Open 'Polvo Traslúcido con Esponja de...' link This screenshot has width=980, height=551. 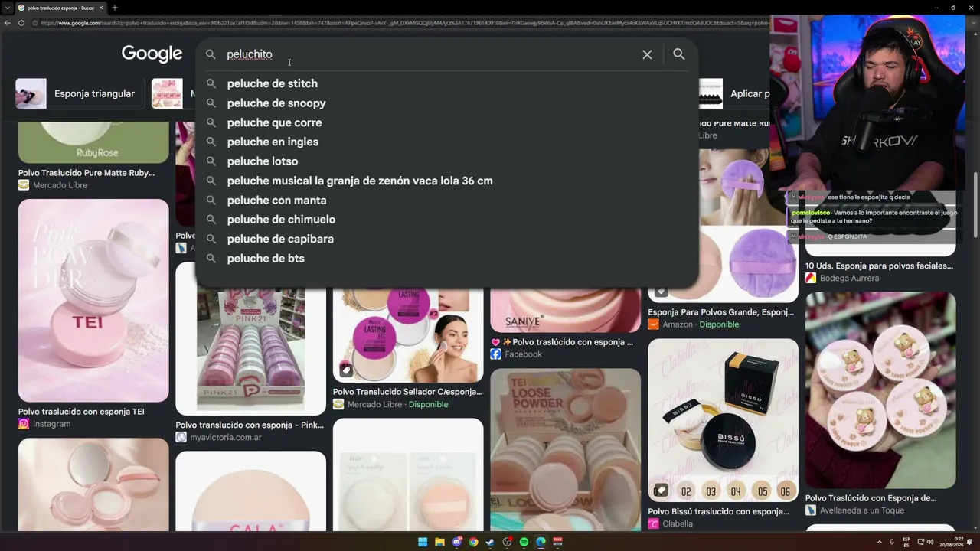pyautogui.click(x=871, y=498)
